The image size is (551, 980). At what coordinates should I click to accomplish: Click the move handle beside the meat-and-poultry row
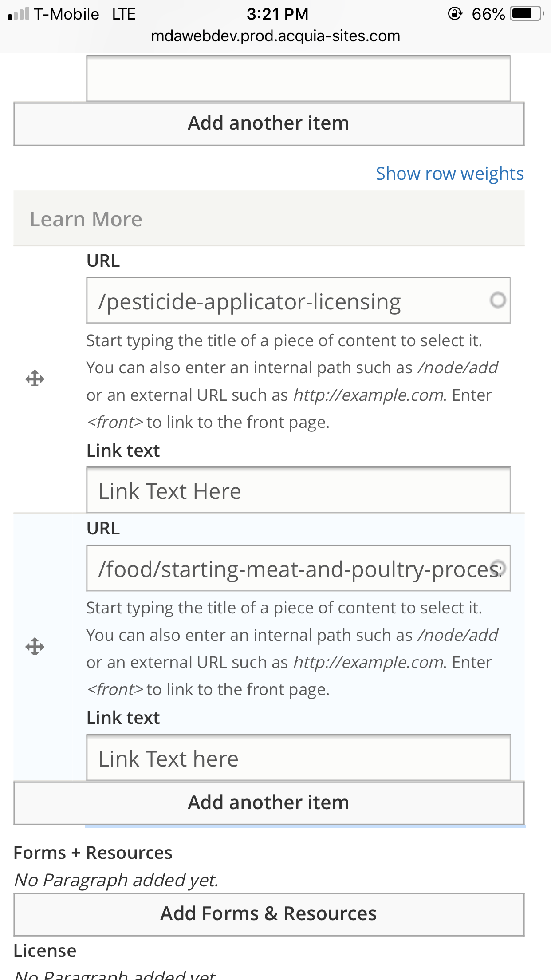pyautogui.click(x=35, y=647)
